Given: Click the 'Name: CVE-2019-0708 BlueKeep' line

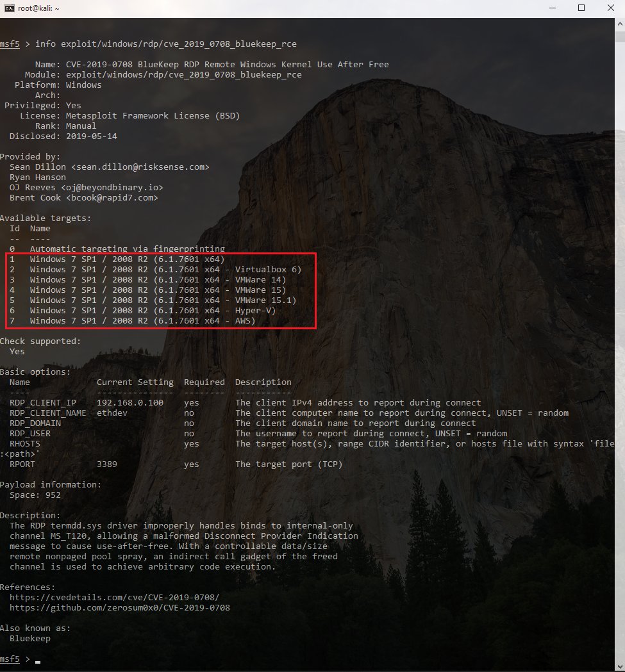Looking at the screenshot, I should [212, 65].
